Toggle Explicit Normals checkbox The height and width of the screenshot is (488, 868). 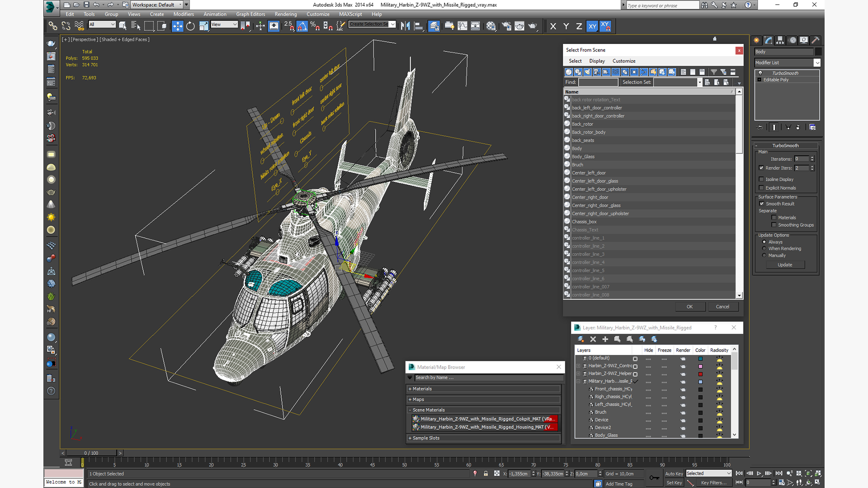[761, 188]
